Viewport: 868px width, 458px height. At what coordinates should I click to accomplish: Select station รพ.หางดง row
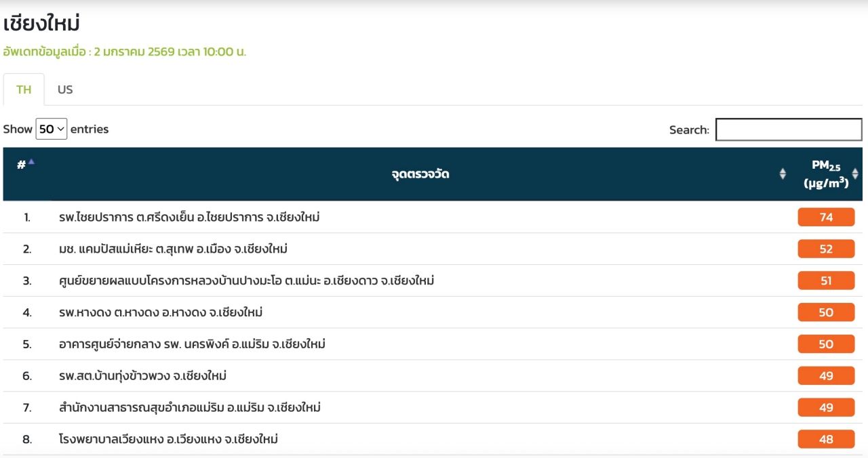pos(161,312)
